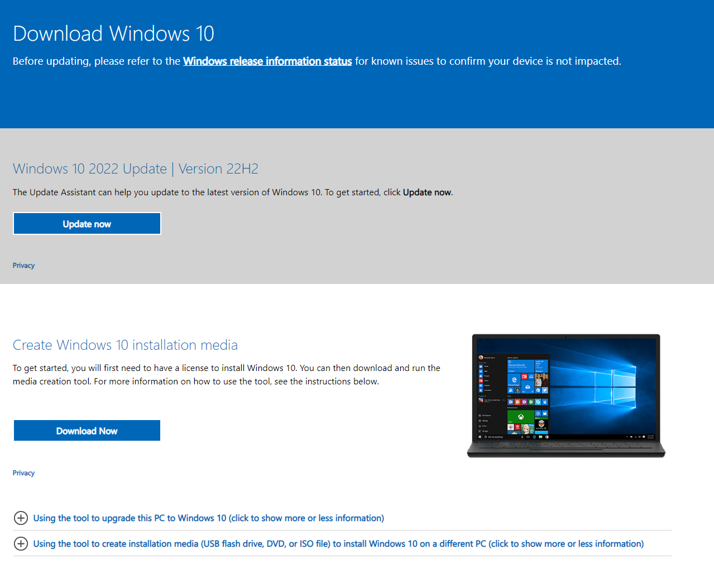Click the Xbox tile under Entertainment in the laptop image
The height and width of the screenshot is (588, 714).
[x=520, y=416]
